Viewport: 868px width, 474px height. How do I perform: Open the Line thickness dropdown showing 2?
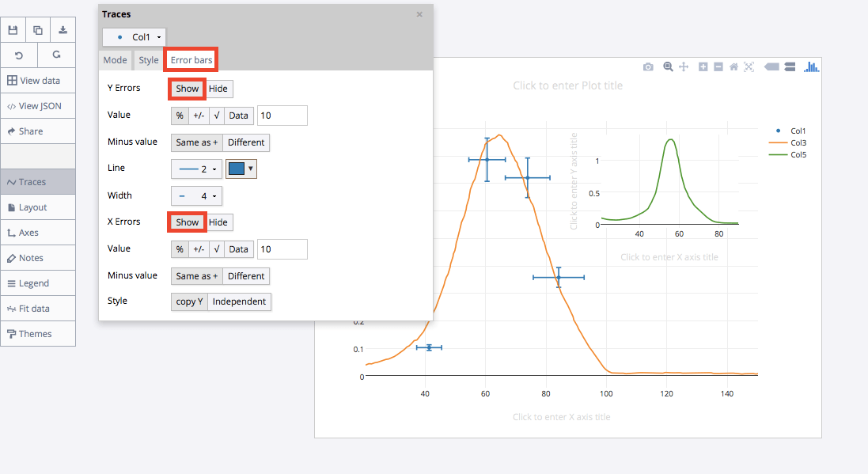click(196, 169)
